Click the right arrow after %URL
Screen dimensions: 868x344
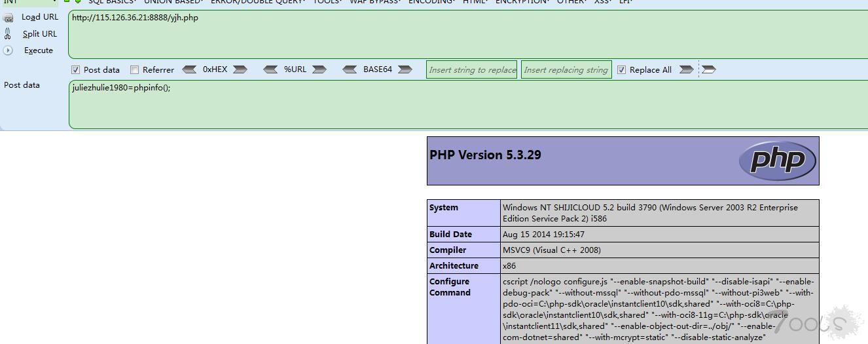[x=319, y=69]
